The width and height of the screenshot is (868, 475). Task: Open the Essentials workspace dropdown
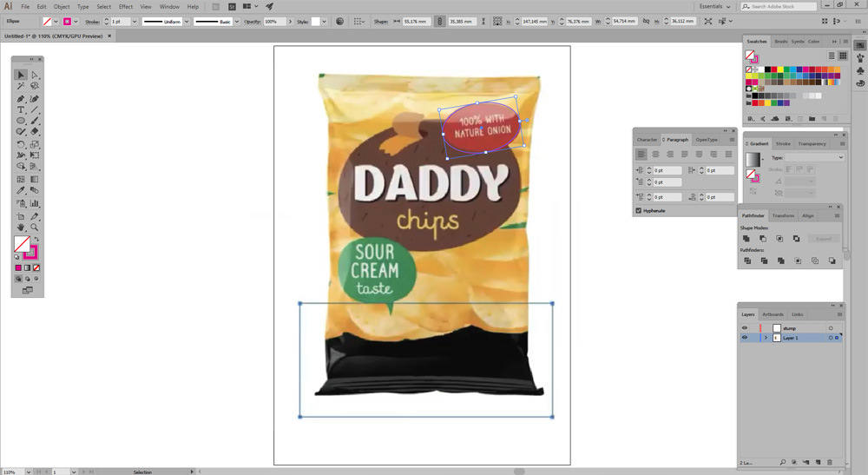tap(715, 6)
